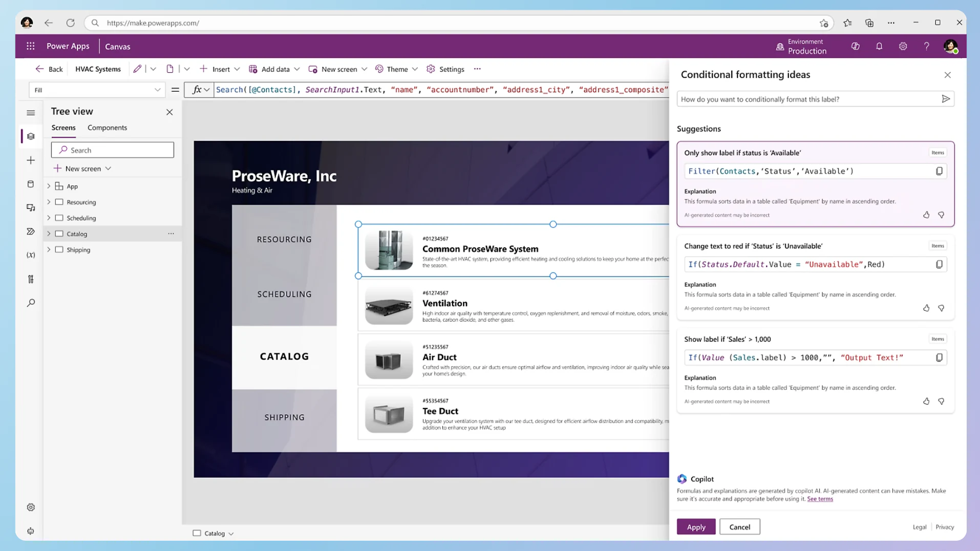Switch to the Components tab
The width and height of the screenshot is (980, 551).
107,128
